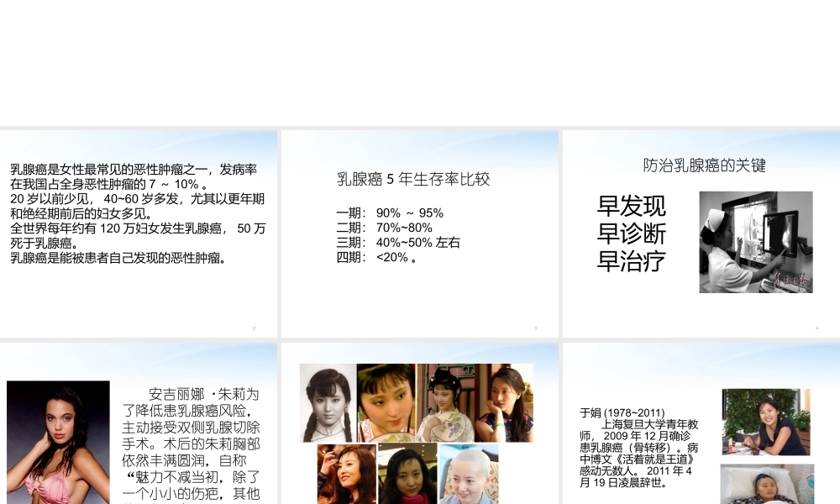Click the photo of woman holding a fan
Viewport: 840px width, 504px height.
(445, 403)
